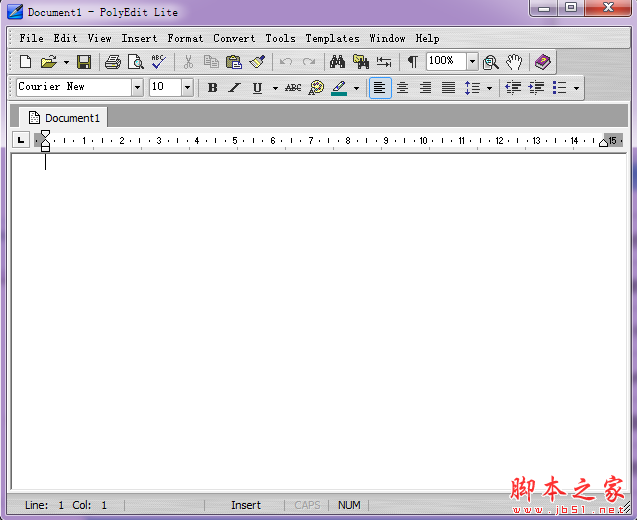Open the Templates menu
The image size is (637, 521).
332,38
